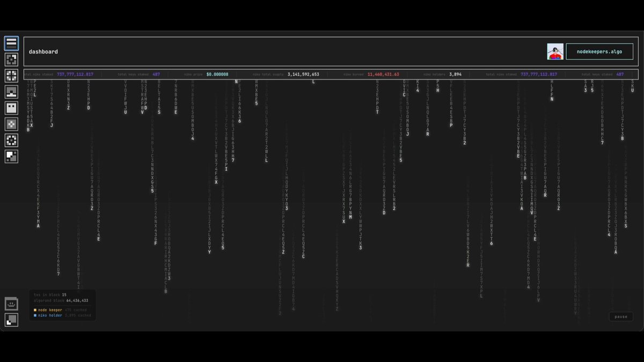Open the smiley face window icon
Screen dimensions: 644x362
tap(11, 304)
